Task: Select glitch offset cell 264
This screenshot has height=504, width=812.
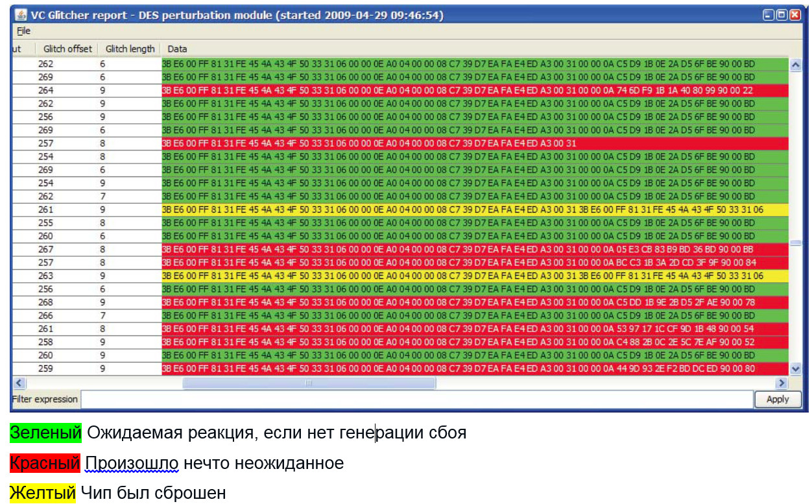Action: point(46,90)
